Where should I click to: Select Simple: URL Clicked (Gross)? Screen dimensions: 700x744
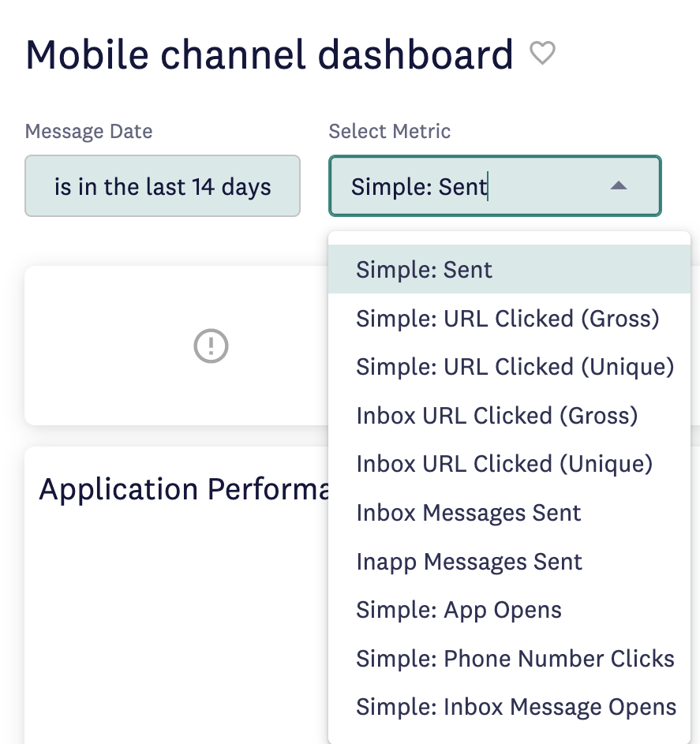pyautogui.click(x=509, y=318)
